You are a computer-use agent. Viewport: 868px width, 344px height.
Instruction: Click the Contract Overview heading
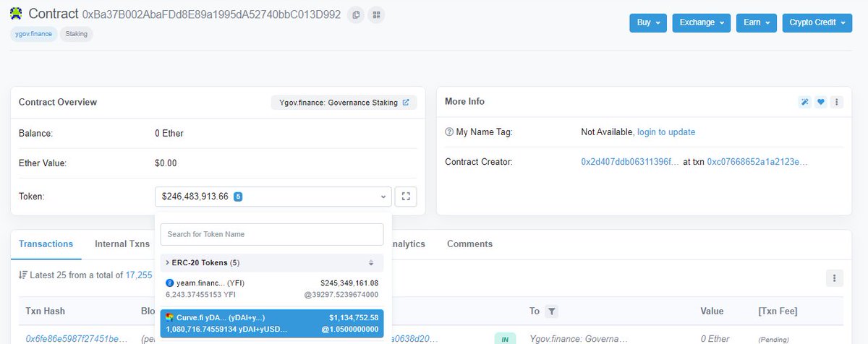58,102
